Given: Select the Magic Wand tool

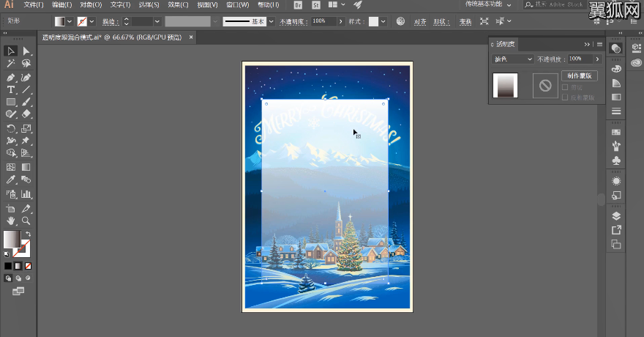Looking at the screenshot, I should 11,63.
